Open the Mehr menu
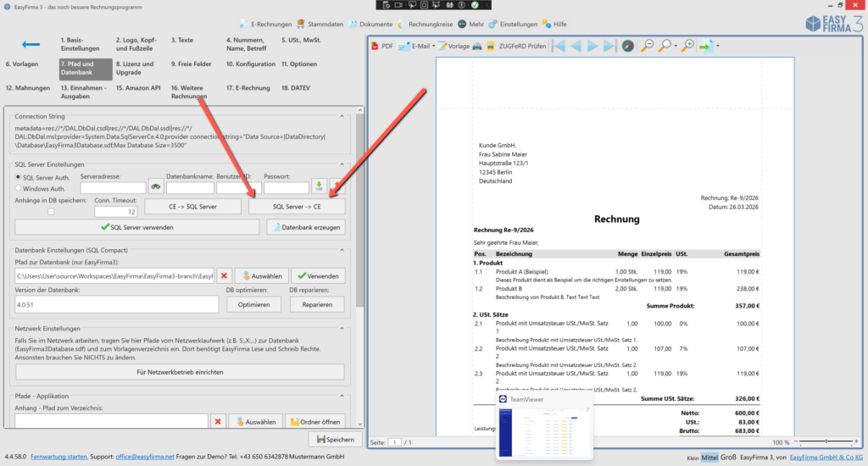This screenshot has height=466, width=868. 471,25
